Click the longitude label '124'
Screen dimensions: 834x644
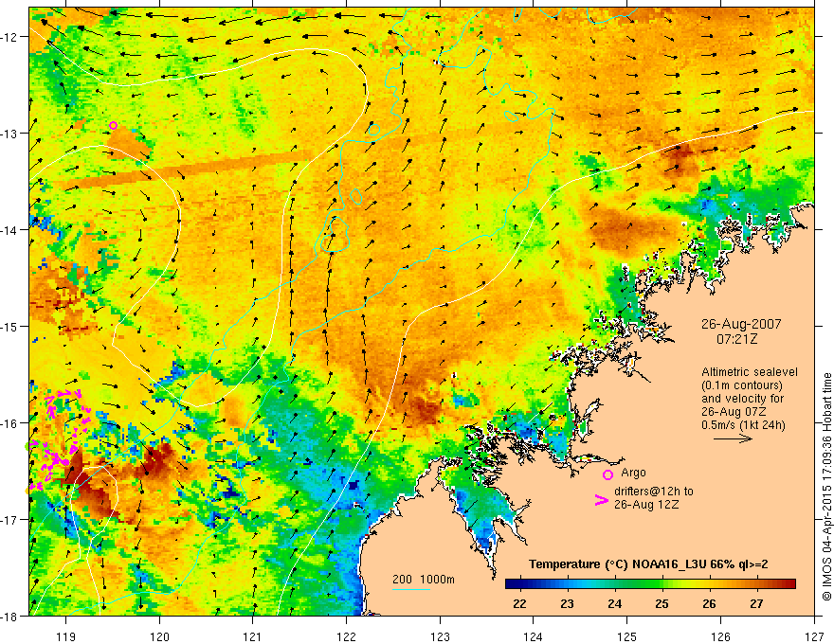534,636
